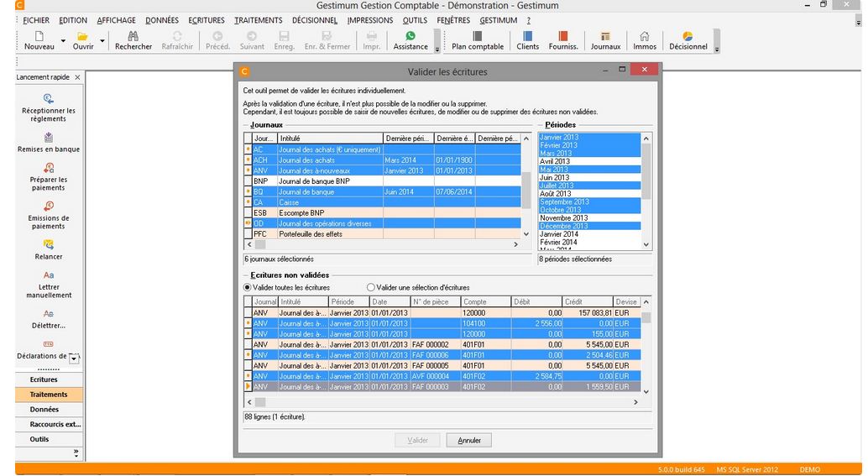Switch to the Données sidebar section
The height and width of the screenshot is (476, 868).
[49, 410]
